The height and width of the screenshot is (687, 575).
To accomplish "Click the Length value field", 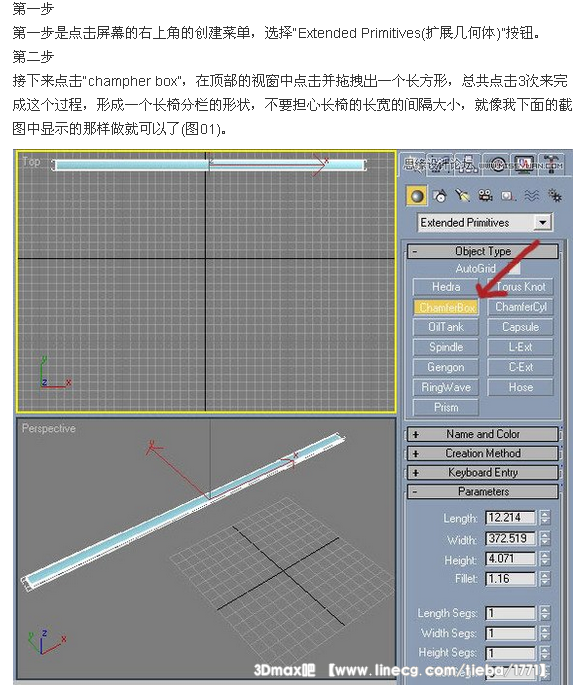I will (x=511, y=518).
